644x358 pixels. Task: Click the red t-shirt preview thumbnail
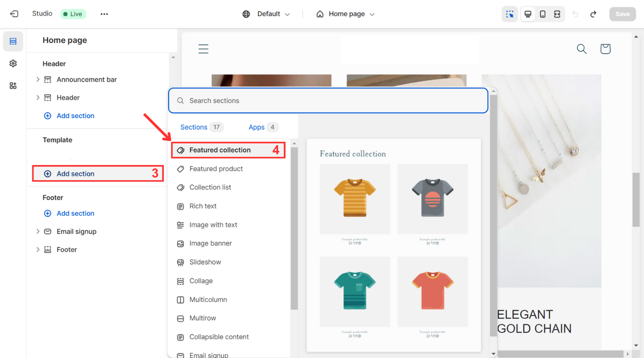[432, 292]
